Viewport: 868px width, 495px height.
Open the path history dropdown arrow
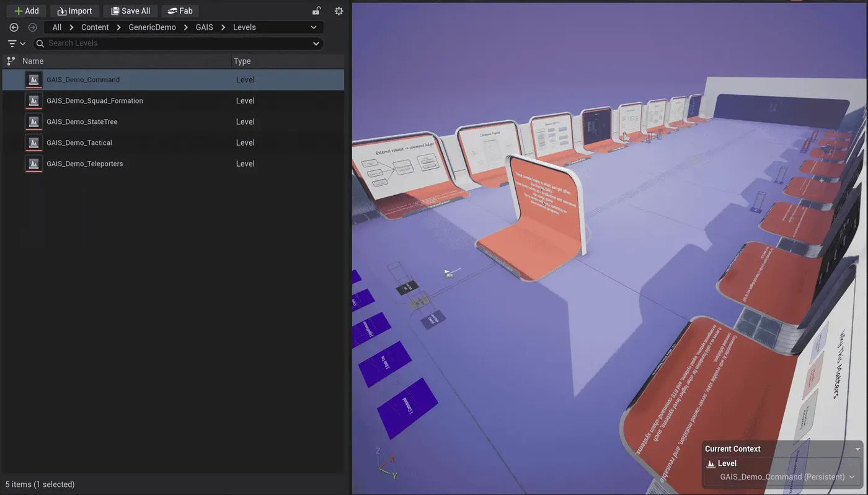coord(314,27)
